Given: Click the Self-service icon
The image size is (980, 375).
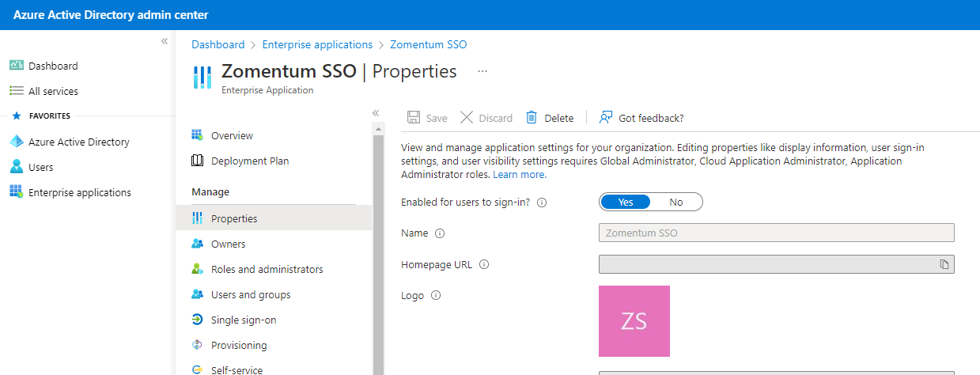Looking at the screenshot, I should pos(198,369).
